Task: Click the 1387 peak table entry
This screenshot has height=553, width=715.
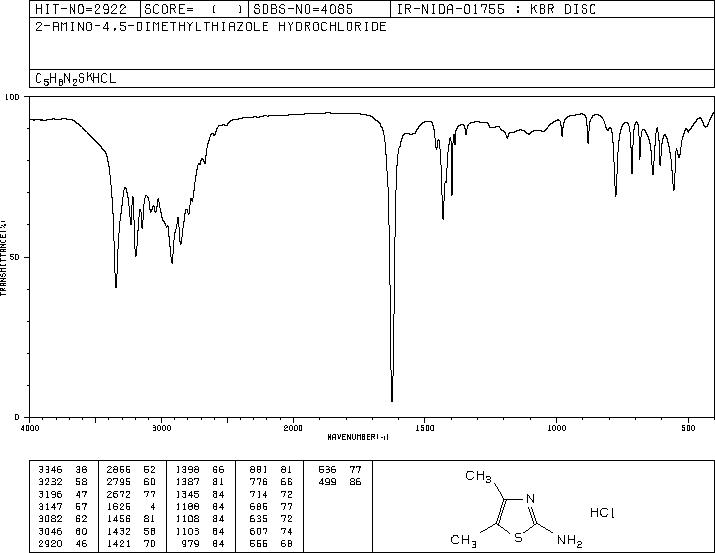Action: 200,482
